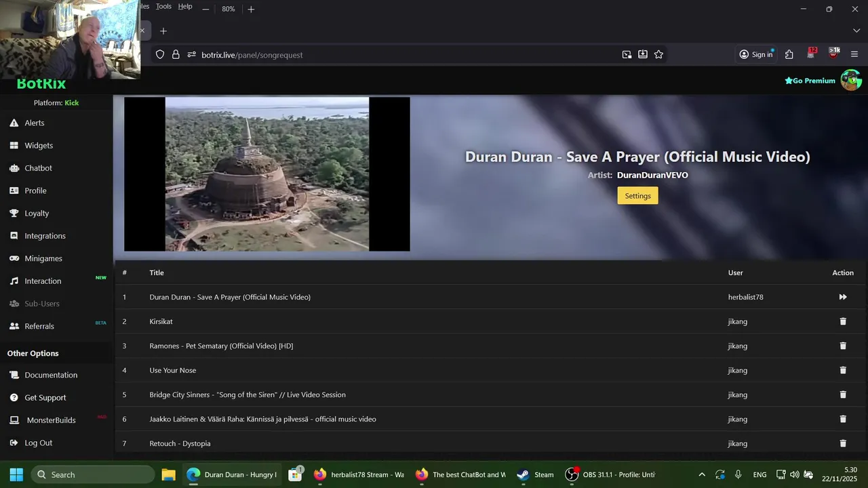Open the Help menu
Screen dimensions: 868x488
tap(185, 6)
